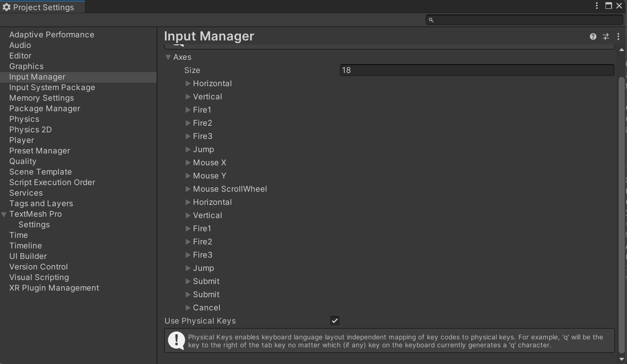Open Time settings
Image resolution: width=627 pixels, height=364 pixels.
click(x=18, y=235)
